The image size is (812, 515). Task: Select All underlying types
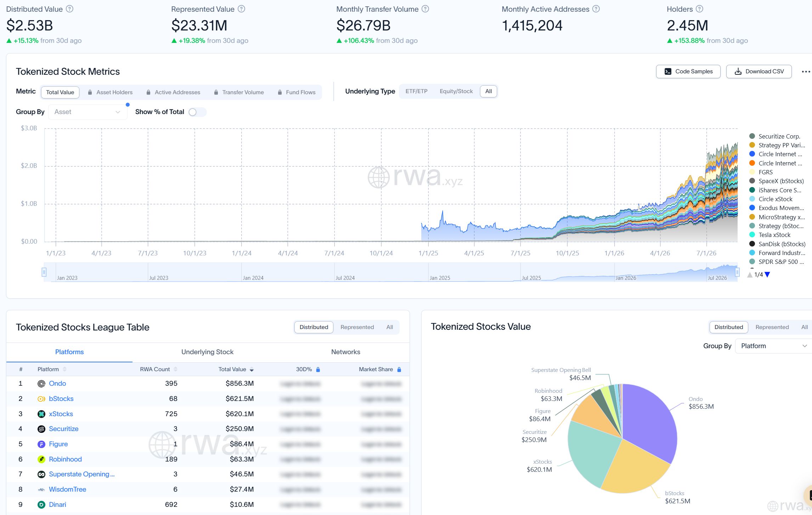click(489, 91)
